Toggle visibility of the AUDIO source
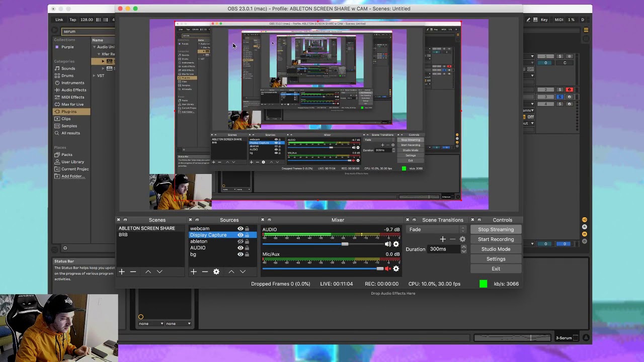This screenshot has height=362, width=644. (240, 248)
